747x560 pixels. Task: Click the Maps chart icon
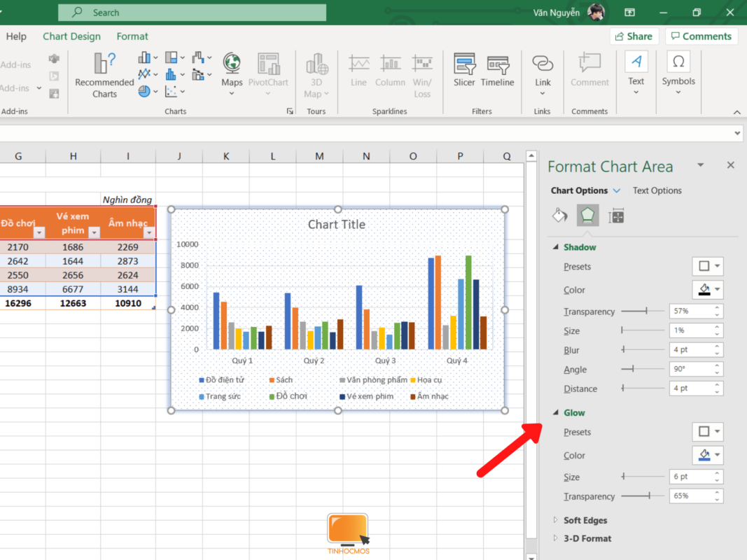pyautogui.click(x=232, y=70)
